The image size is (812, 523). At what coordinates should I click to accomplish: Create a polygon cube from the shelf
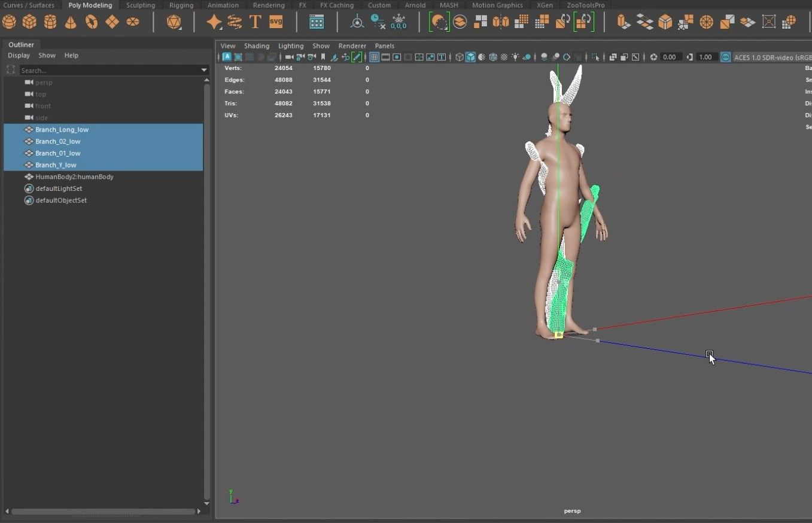[29, 22]
